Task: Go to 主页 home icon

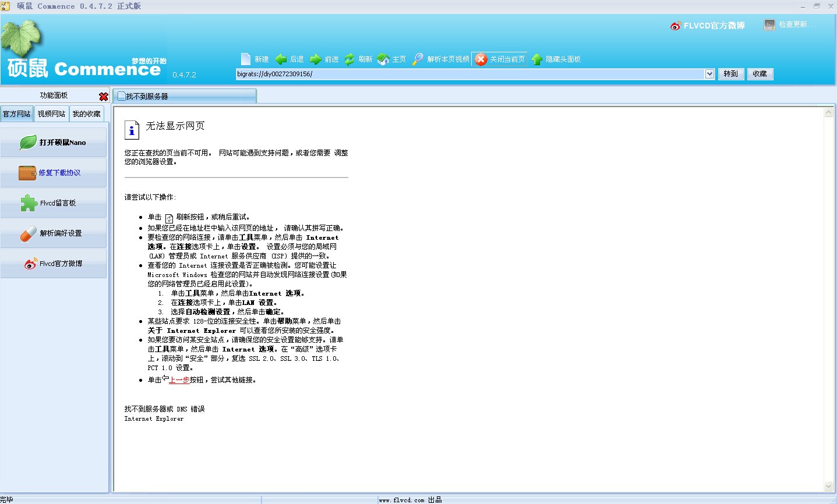Action: point(383,59)
